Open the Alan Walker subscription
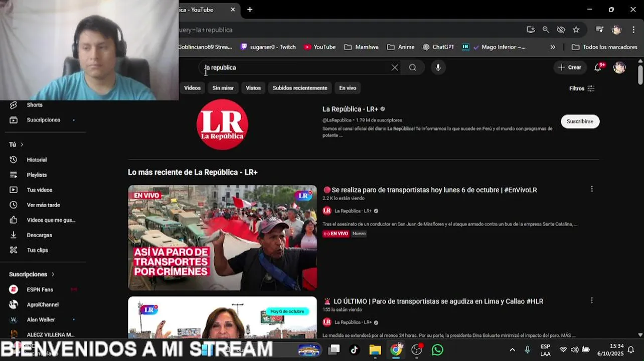This screenshot has width=644, height=361. [42, 320]
